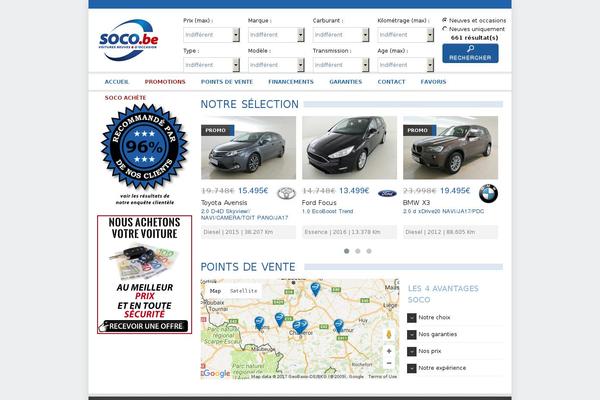Open the SOCO ACHÈTE menu item
This screenshot has height=400, width=600.
(126, 98)
